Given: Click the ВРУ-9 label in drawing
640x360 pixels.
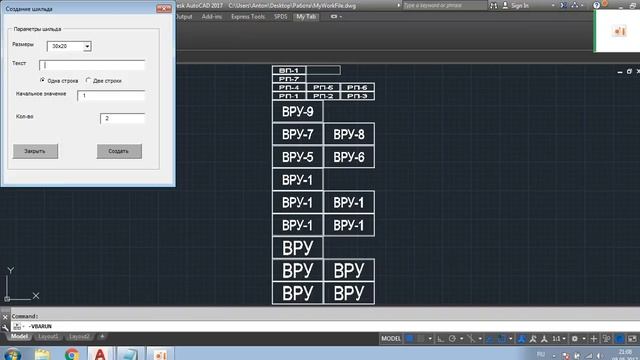Looking at the screenshot, I should [x=298, y=111].
